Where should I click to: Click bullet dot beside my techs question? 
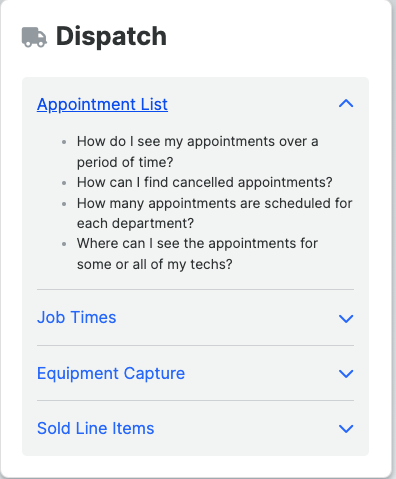pyautogui.click(x=64, y=244)
